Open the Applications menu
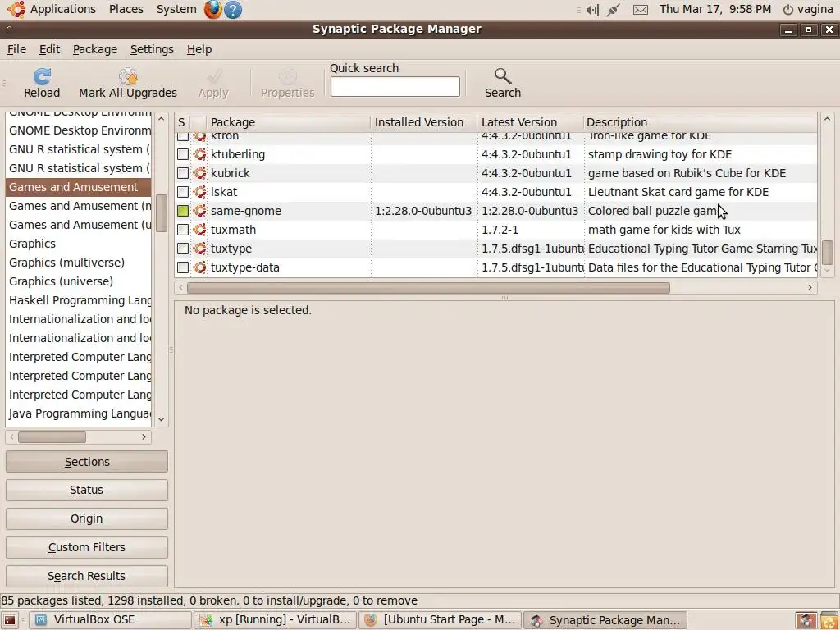 click(62, 9)
